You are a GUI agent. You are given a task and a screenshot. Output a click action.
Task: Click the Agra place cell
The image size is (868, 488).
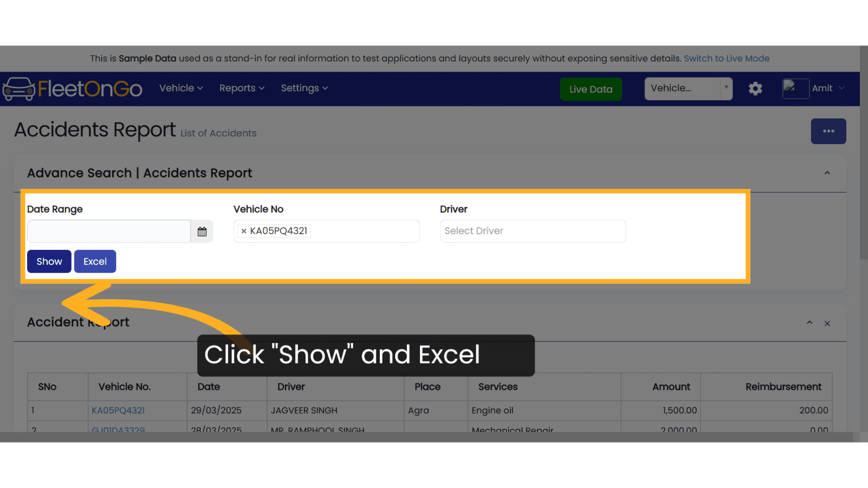436,410
